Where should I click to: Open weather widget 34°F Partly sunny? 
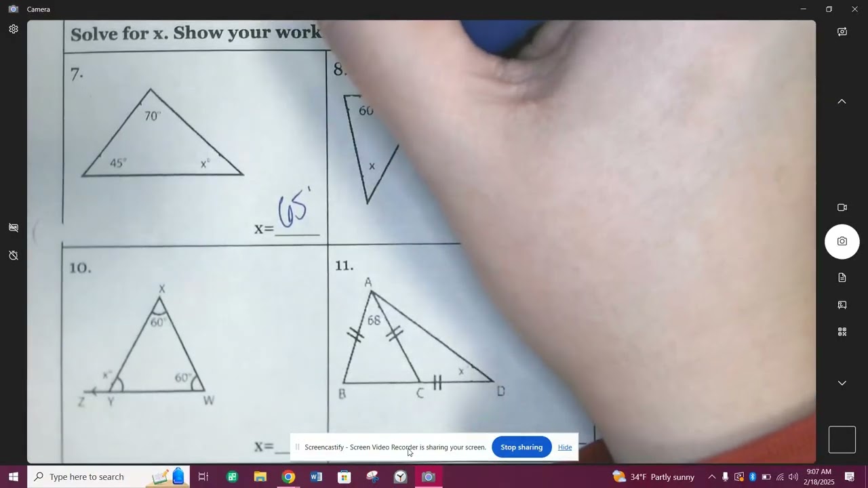click(653, 477)
